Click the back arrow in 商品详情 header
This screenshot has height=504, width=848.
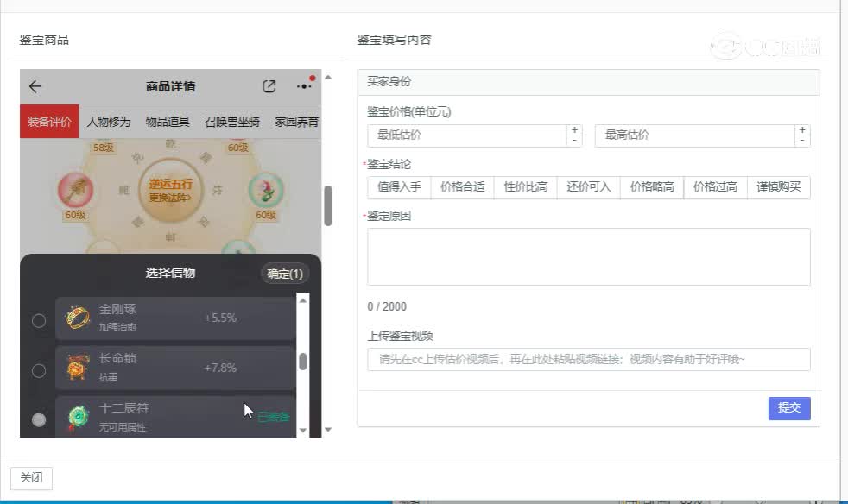(x=34, y=86)
